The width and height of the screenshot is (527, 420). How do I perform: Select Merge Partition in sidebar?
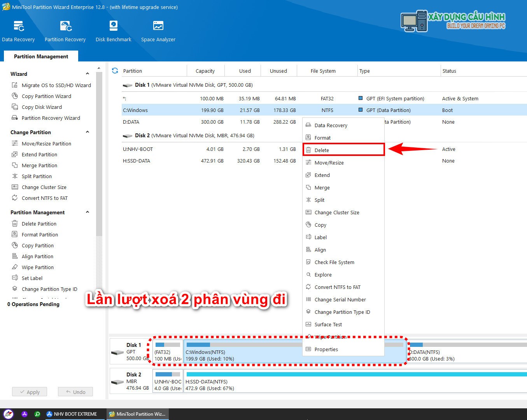click(34, 165)
